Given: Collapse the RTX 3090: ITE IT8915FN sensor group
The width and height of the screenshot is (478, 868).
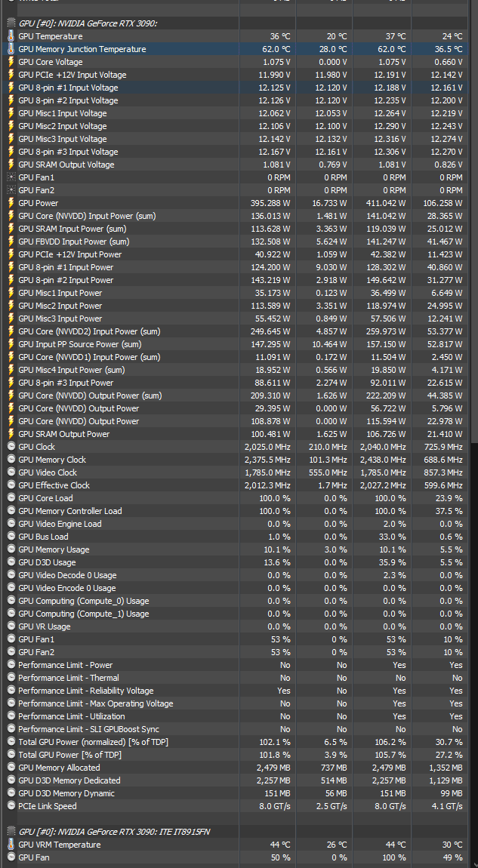Looking at the screenshot, I should click(11, 832).
